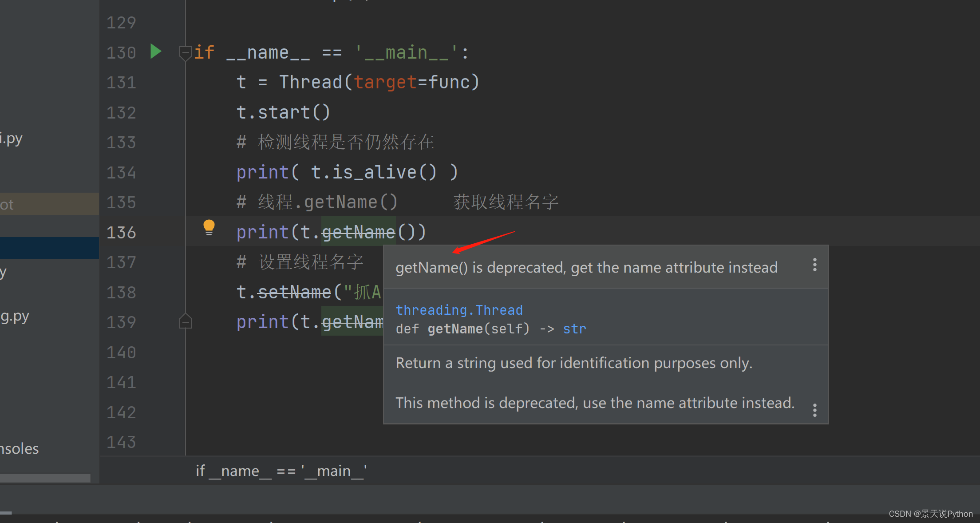Click the getName(self) signature in popup
Image resolution: width=980 pixels, height=523 pixels.
point(478,329)
